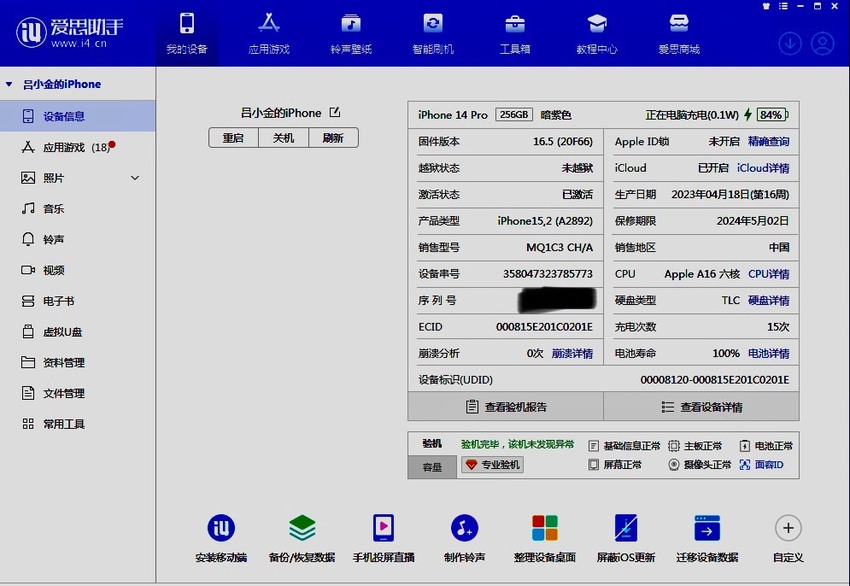Click the 摄像头正常 status icon
The height and width of the screenshot is (586, 850).
point(674,465)
